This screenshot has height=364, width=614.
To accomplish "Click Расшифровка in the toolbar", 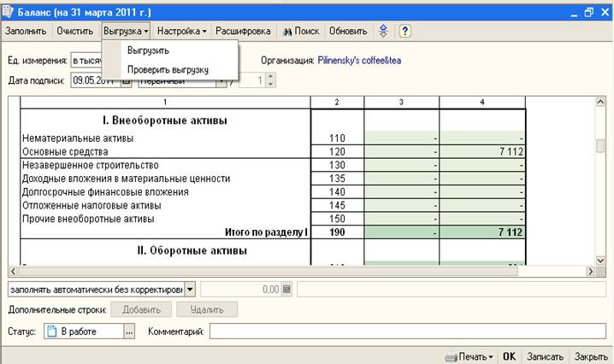I will [x=243, y=31].
